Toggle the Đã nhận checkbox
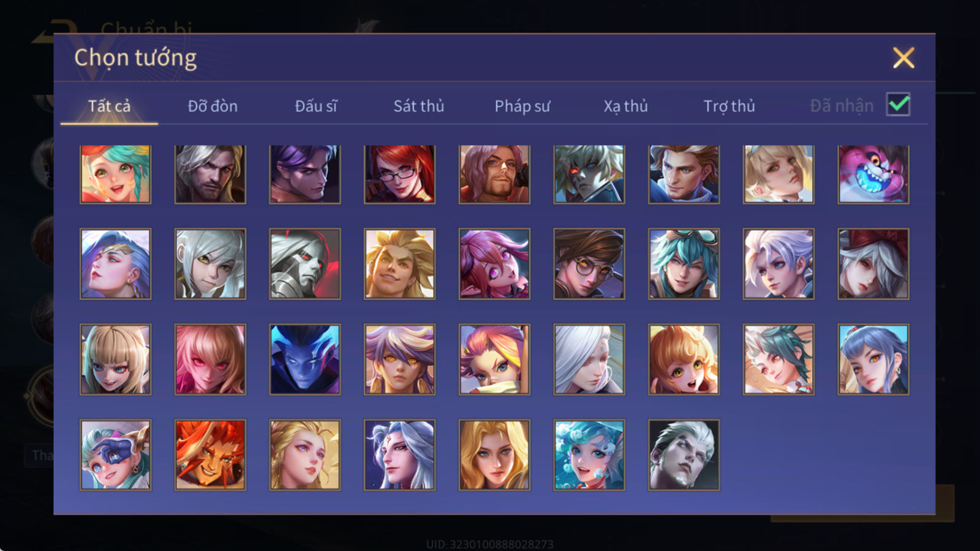 click(899, 105)
